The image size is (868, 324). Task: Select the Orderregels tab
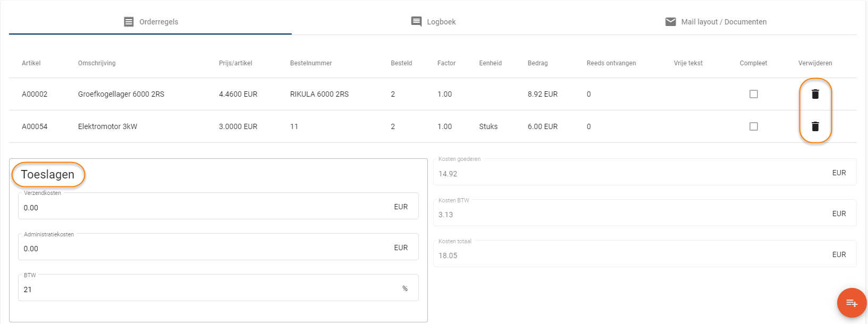pyautogui.click(x=158, y=22)
